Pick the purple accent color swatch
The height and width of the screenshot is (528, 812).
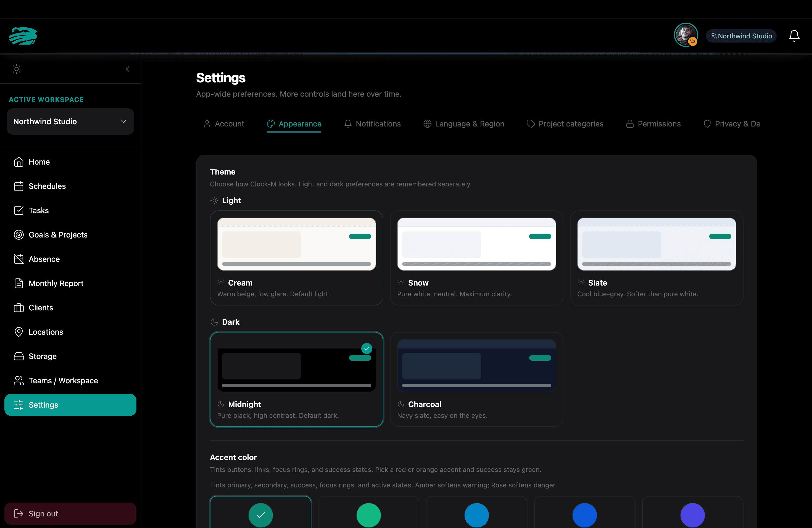[x=692, y=515]
